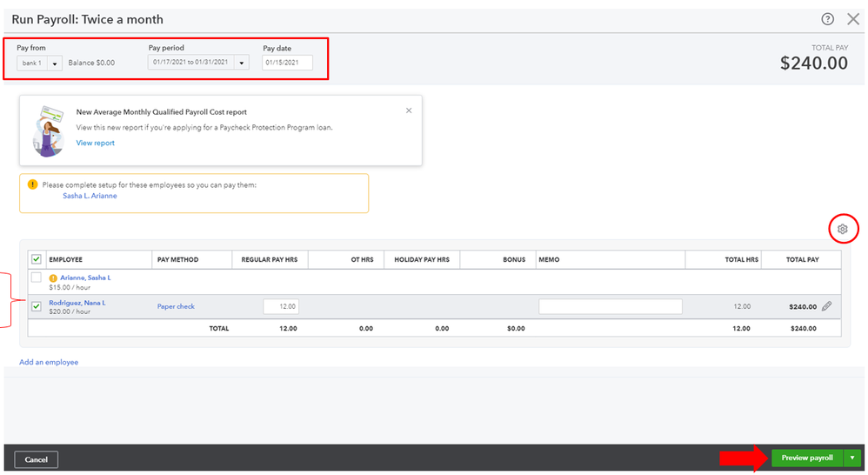Click the HOLIDAY PAY HRS column header
The height and width of the screenshot is (475, 868).
pos(422,259)
